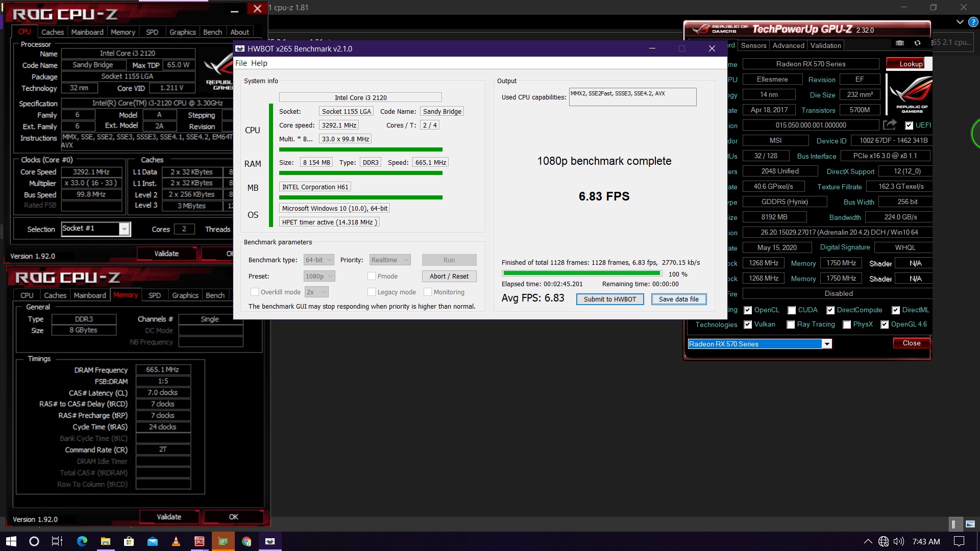Open the Radeon RX 570 Series GPU dropdown
The width and height of the screenshot is (980, 551).
[759, 344]
